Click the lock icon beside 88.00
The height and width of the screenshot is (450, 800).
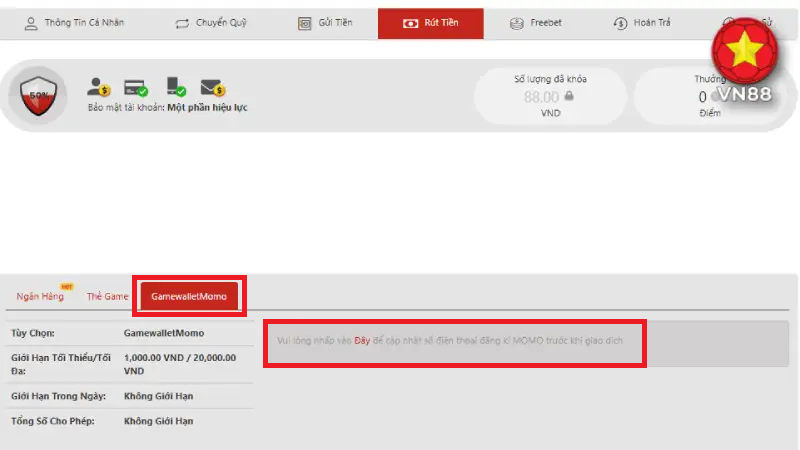[569, 97]
